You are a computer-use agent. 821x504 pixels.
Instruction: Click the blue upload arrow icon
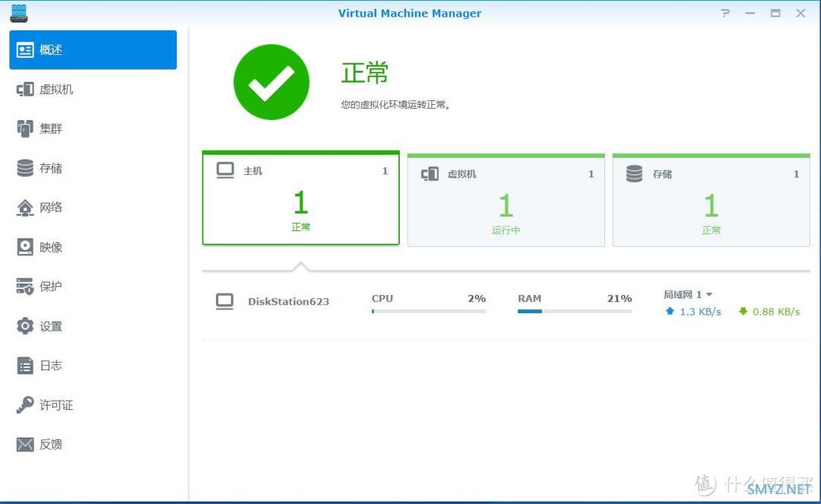tap(670, 312)
